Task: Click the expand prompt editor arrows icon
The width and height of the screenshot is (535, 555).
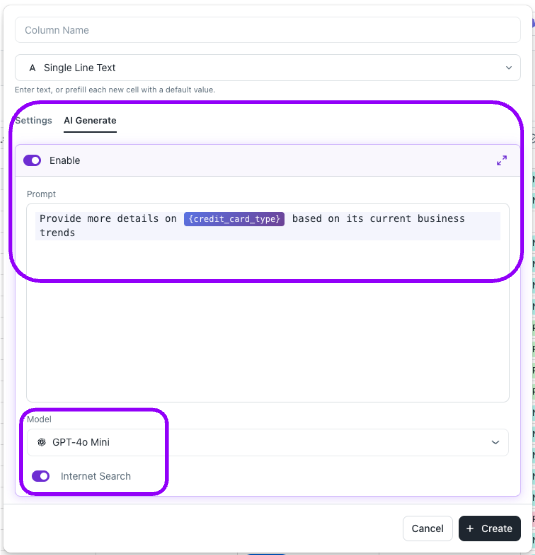Action: pos(501,160)
